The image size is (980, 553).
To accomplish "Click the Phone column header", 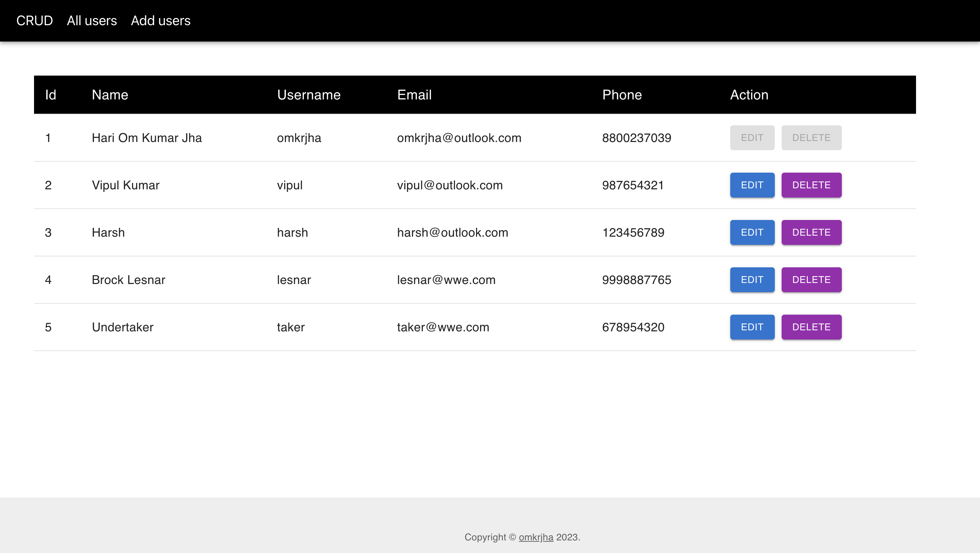I will 622,95.
